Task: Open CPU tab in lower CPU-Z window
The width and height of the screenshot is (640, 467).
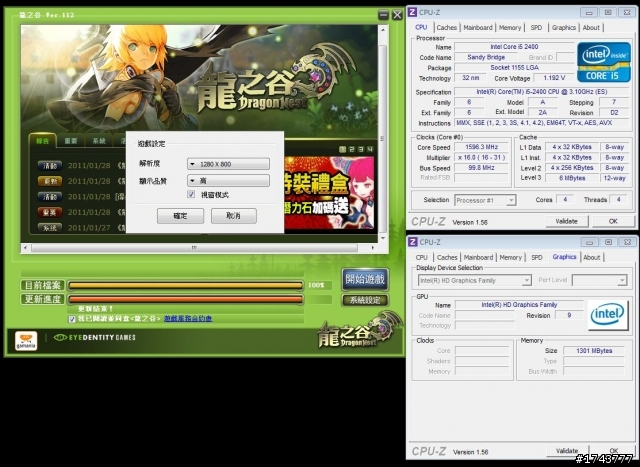Action: (421, 258)
